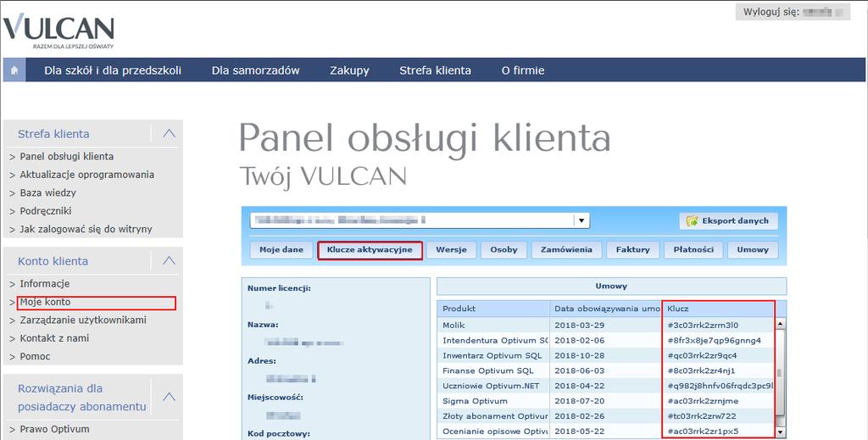
Task: Click the Eksport danych button
Action: (728, 220)
